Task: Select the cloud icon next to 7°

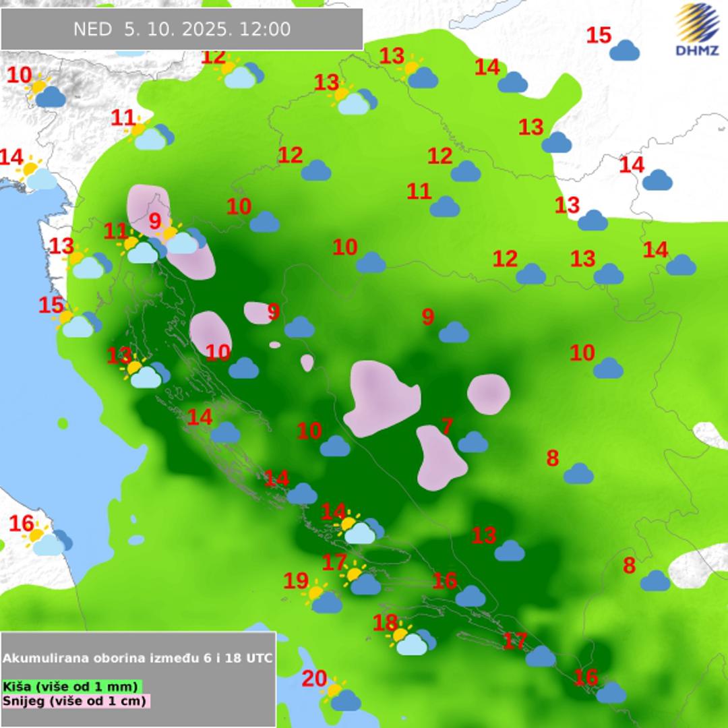Action: pos(473,442)
